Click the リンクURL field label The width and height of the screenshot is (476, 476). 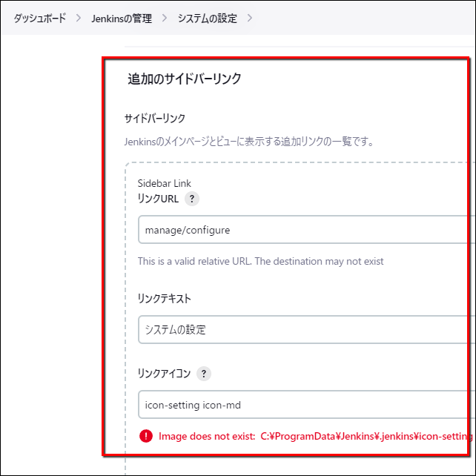click(x=158, y=199)
